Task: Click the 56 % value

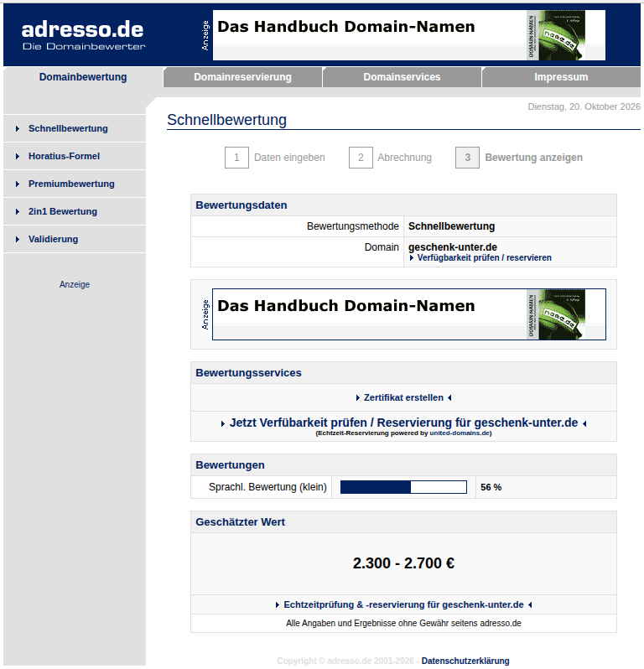Action: (491, 487)
